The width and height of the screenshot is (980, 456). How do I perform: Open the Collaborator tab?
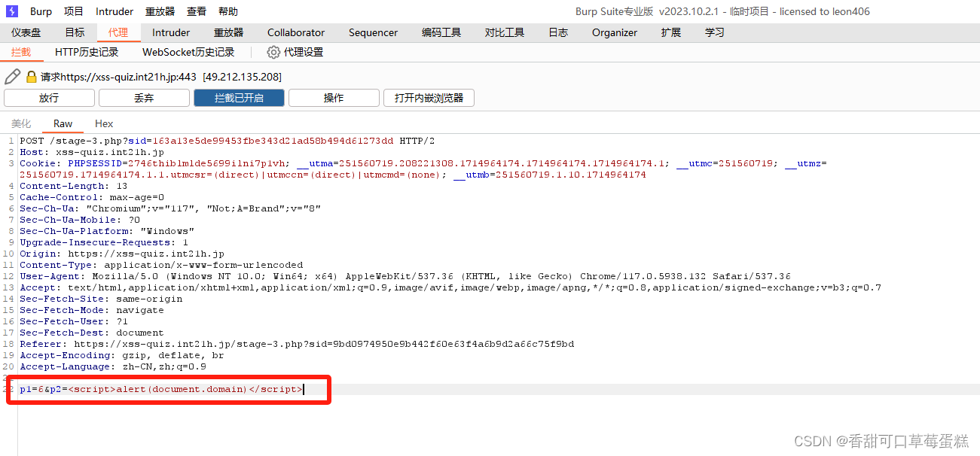click(x=295, y=32)
